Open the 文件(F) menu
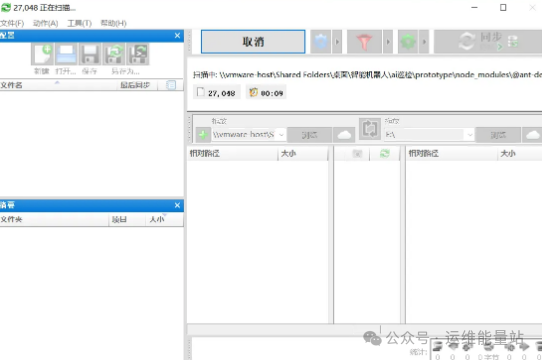Screen dimensions: 542x360 pyautogui.click(x=12, y=23)
